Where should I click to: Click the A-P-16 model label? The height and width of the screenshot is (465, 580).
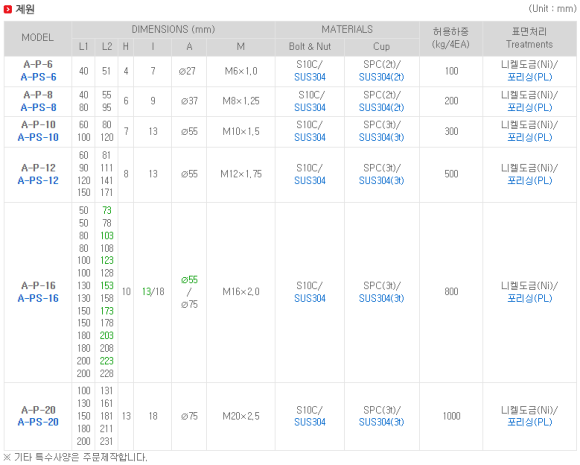(x=38, y=286)
